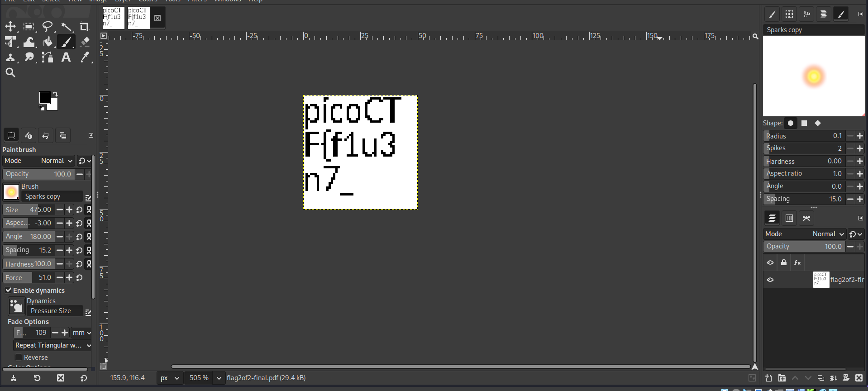Open the Patterns tab in right dock
Screen dimensions: 868x391
pos(789,14)
